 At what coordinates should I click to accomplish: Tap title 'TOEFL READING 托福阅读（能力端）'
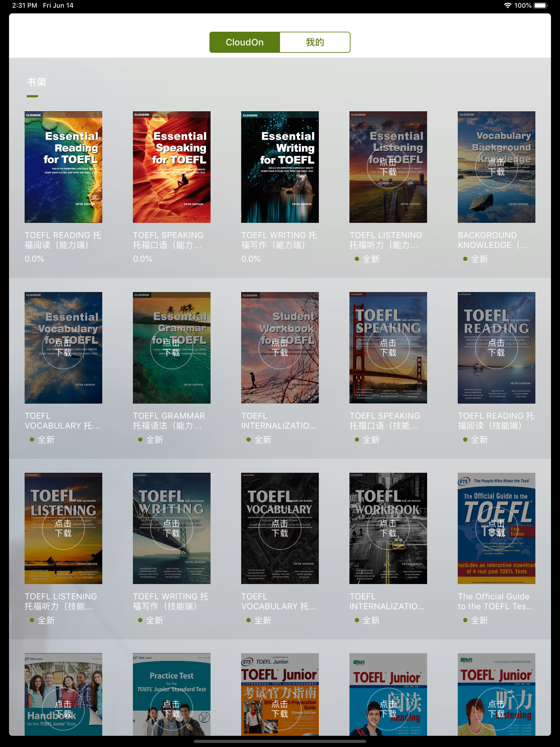click(63, 240)
